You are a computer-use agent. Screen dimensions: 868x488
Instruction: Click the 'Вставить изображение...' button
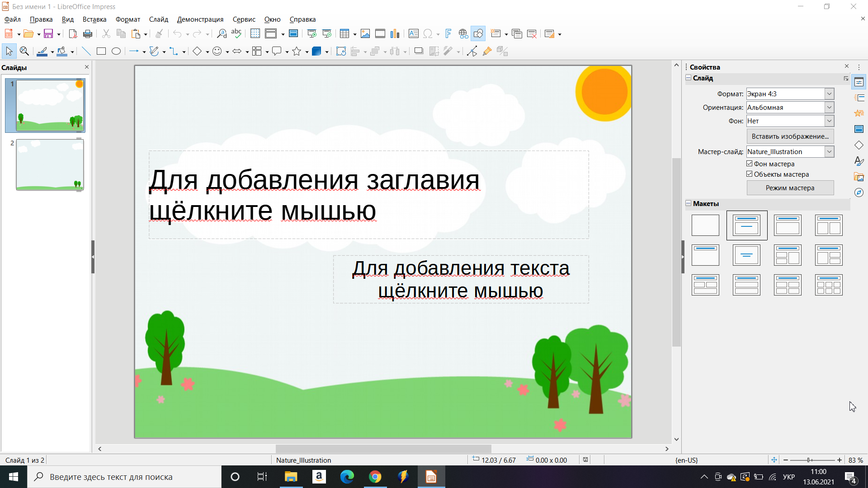pyautogui.click(x=790, y=136)
